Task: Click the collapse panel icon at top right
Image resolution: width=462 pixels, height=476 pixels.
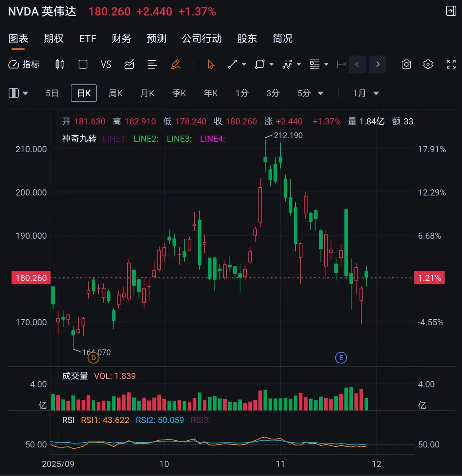Action: [x=451, y=11]
